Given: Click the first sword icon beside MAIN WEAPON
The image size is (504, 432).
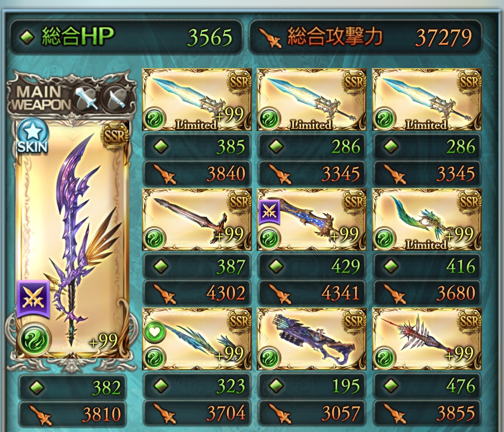Looking at the screenshot, I should [86, 99].
